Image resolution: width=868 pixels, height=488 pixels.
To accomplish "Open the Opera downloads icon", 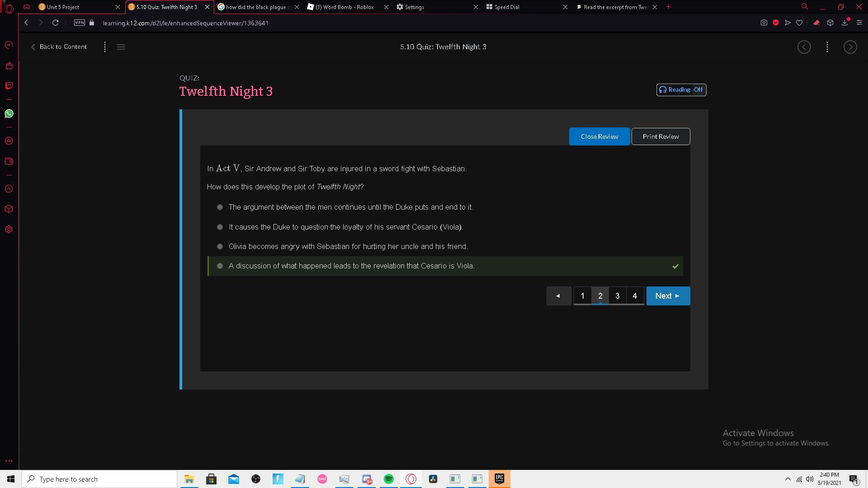I will (x=844, y=23).
